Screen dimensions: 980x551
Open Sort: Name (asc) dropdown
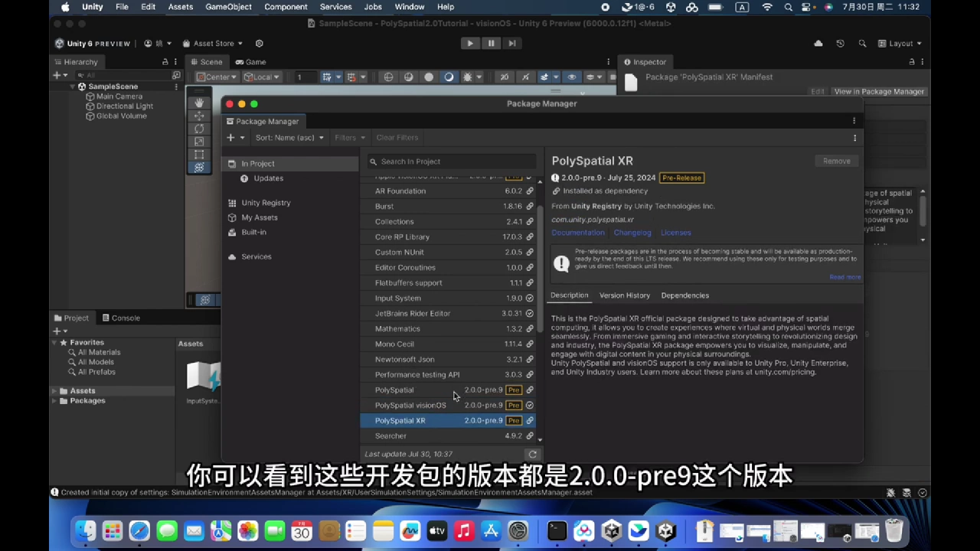pyautogui.click(x=289, y=138)
